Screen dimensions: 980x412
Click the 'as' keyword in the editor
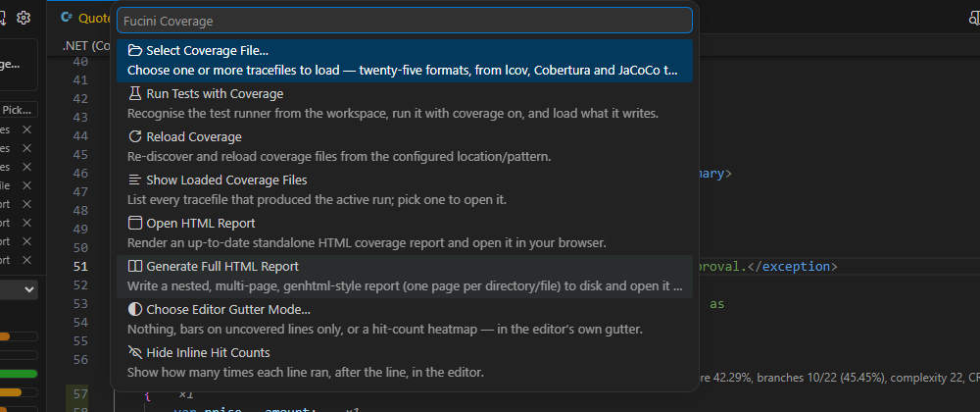[x=717, y=304]
